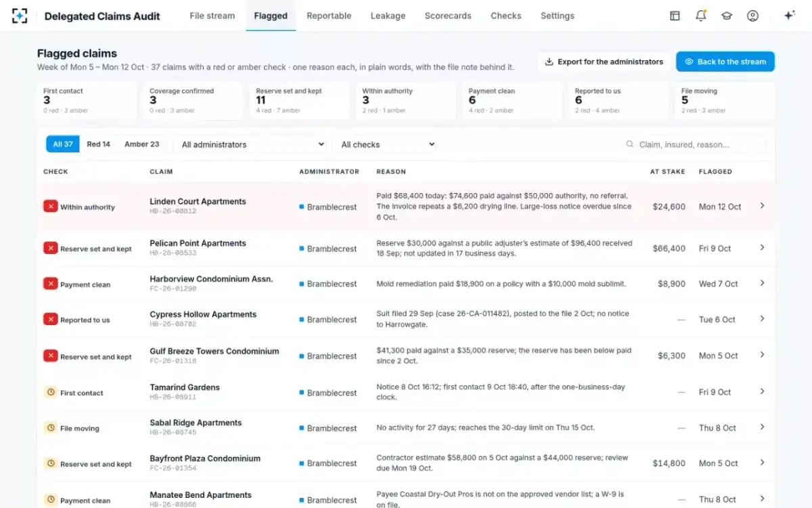The height and width of the screenshot is (508, 812).
Task: Open Pelican Point Apartments row chevron
Action: [762, 248]
